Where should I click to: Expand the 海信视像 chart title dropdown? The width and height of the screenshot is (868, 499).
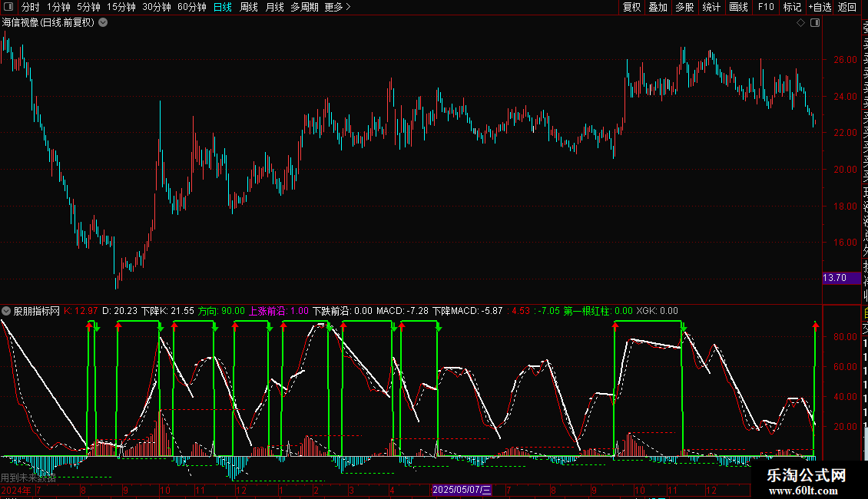pyautogui.click(x=103, y=23)
